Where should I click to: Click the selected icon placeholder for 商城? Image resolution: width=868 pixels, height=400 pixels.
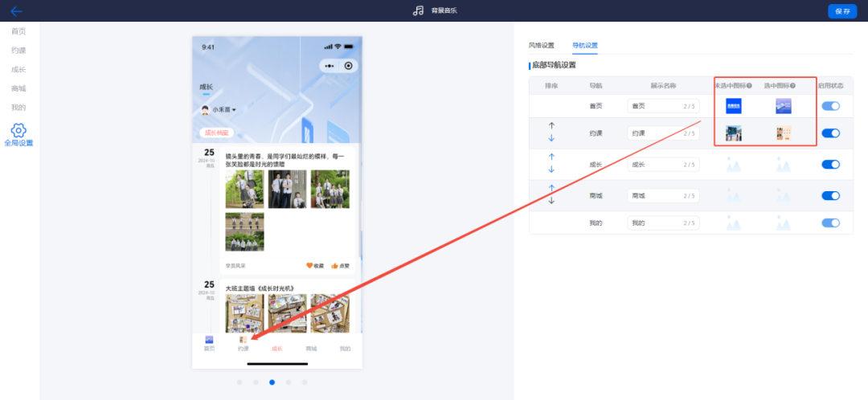coord(783,195)
